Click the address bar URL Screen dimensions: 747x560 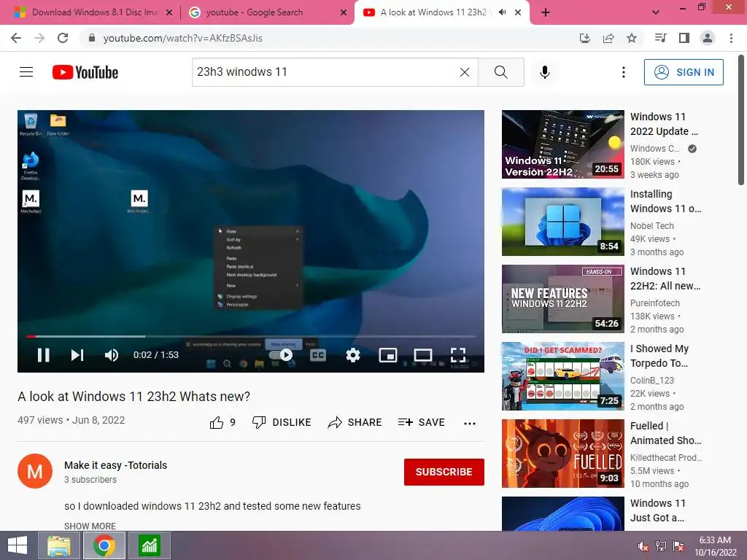coord(183,38)
